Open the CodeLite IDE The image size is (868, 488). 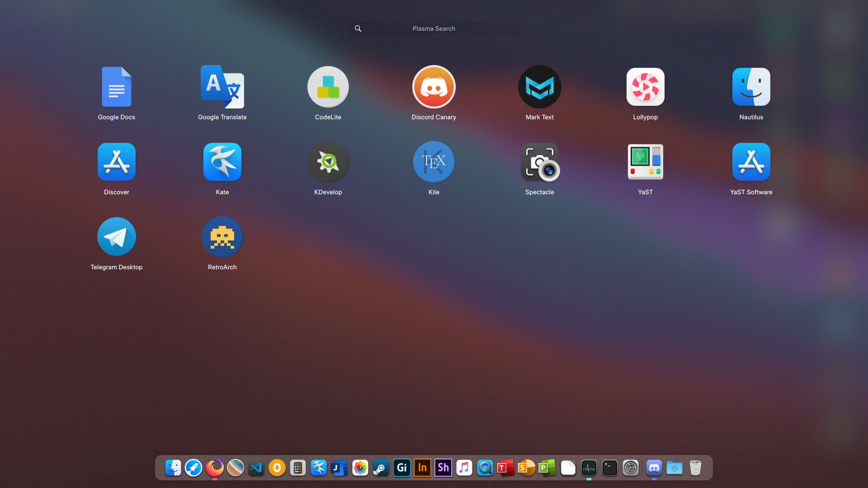tap(328, 87)
